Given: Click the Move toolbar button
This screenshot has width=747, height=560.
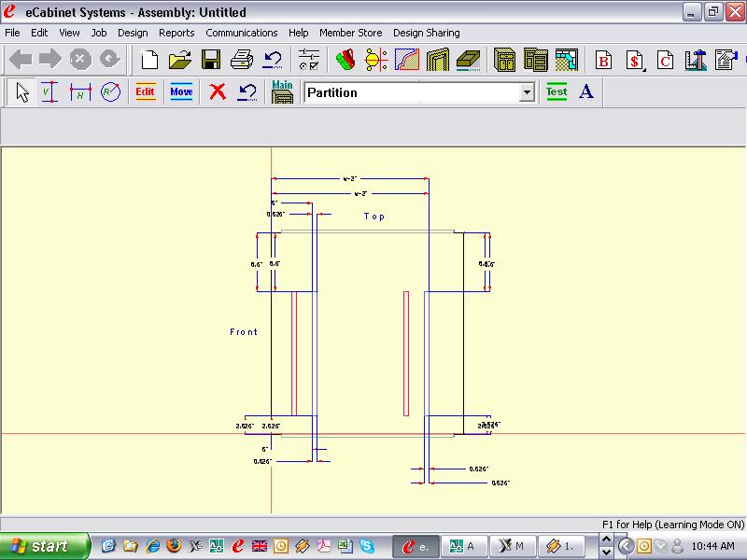Looking at the screenshot, I should click(x=181, y=91).
